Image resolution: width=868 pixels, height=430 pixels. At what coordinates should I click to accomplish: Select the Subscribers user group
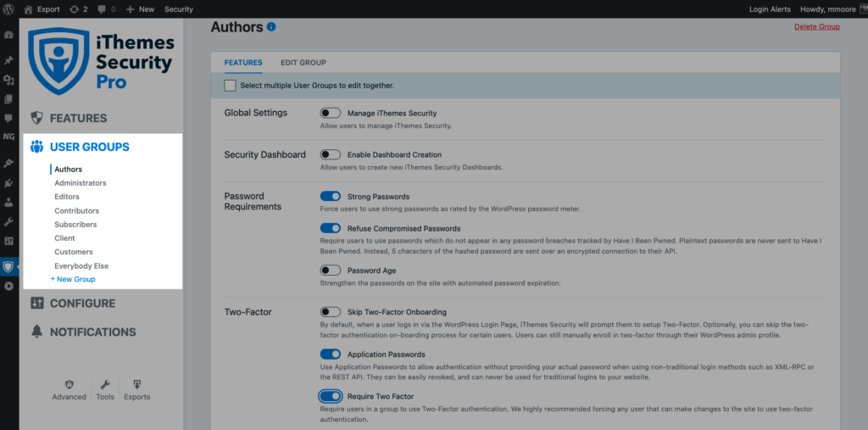(75, 225)
